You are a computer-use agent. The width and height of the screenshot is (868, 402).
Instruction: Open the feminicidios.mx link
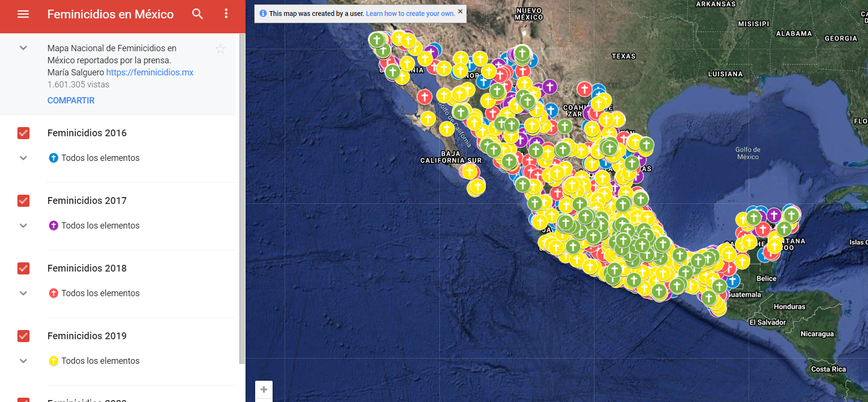(150, 72)
